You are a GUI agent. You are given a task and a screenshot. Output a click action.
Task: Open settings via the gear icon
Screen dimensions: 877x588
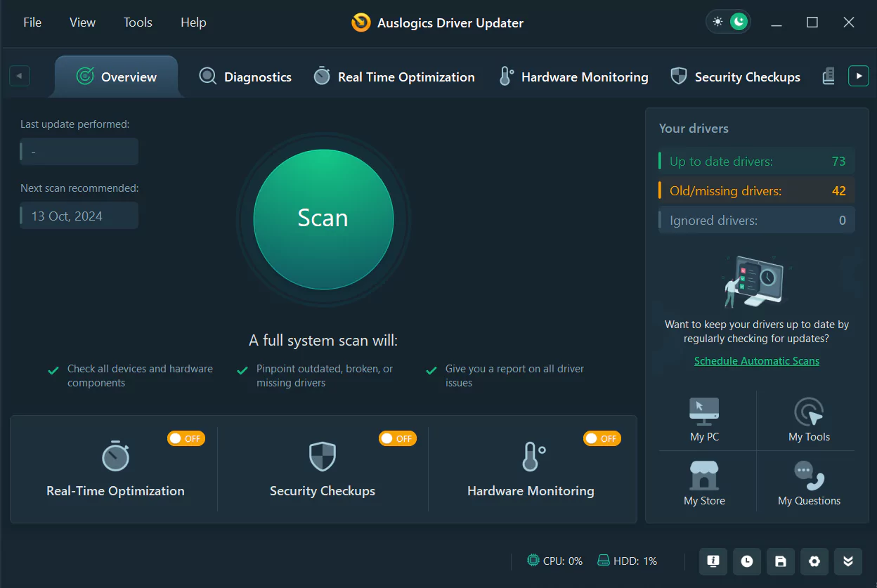pos(814,561)
